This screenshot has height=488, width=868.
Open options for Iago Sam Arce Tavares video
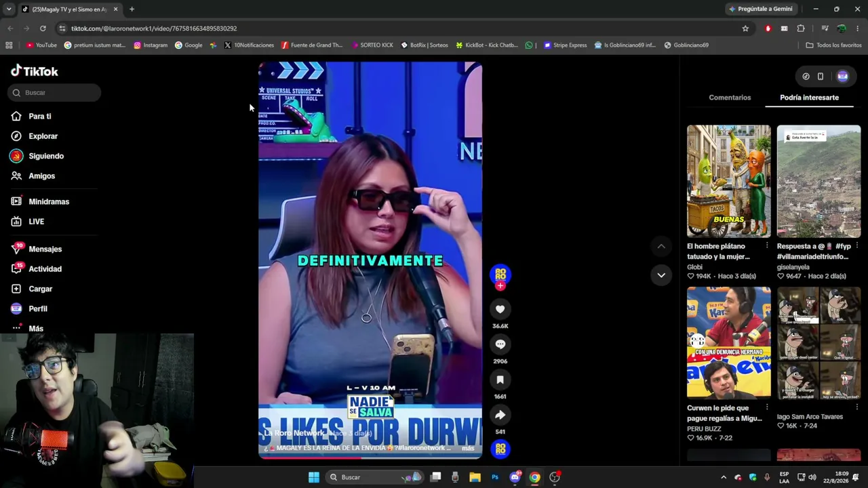(857, 407)
